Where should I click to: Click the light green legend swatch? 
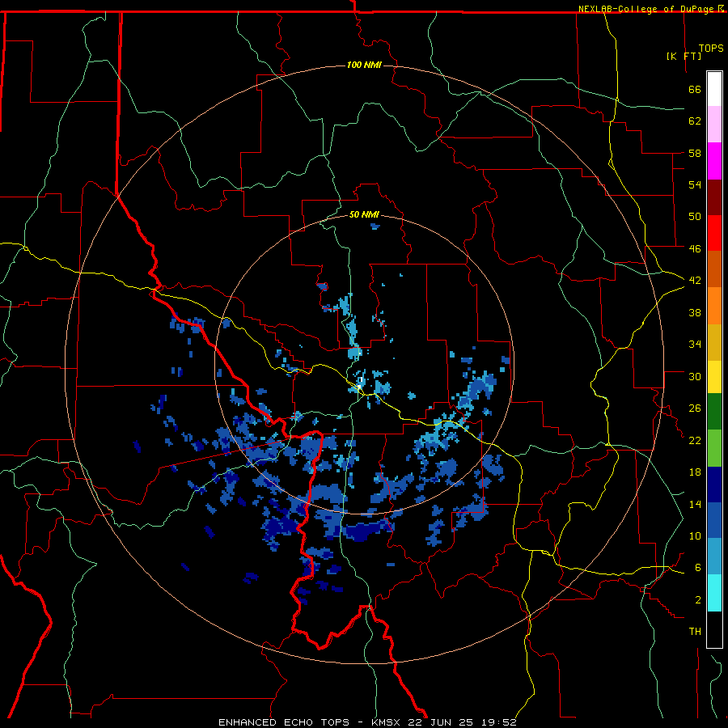pyautogui.click(x=714, y=447)
